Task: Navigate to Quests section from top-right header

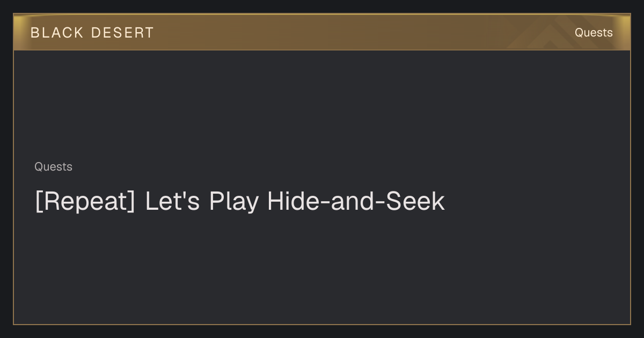Action: tap(594, 33)
